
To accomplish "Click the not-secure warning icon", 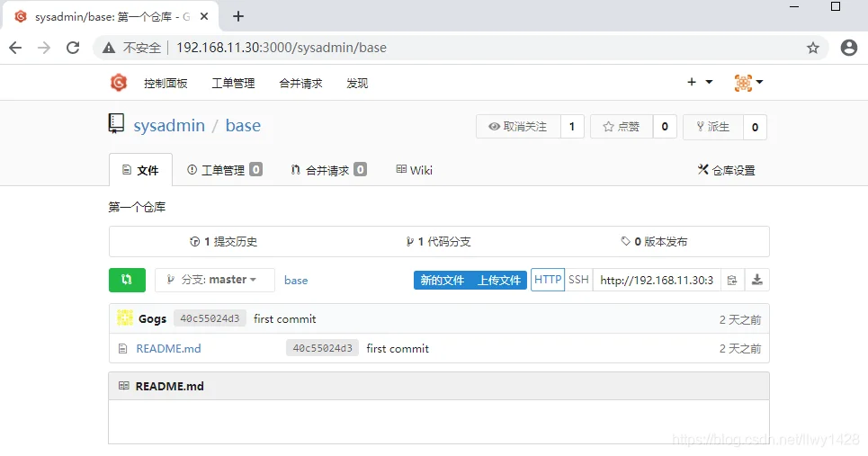I will 109,49.
